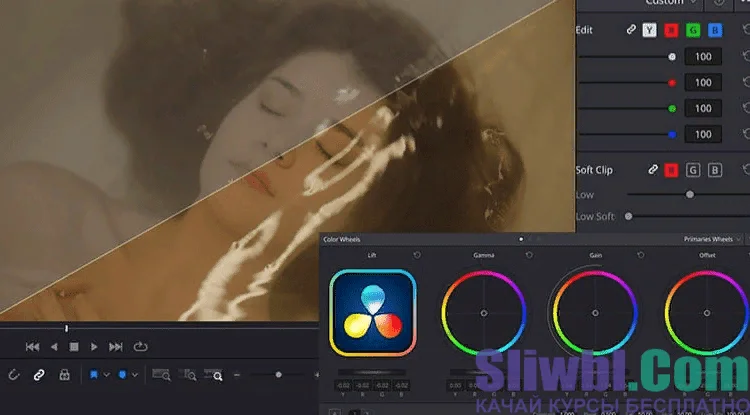Enable the G channel for Soft Clip
Image resolution: width=750 pixels, height=415 pixels.
[692, 170]
